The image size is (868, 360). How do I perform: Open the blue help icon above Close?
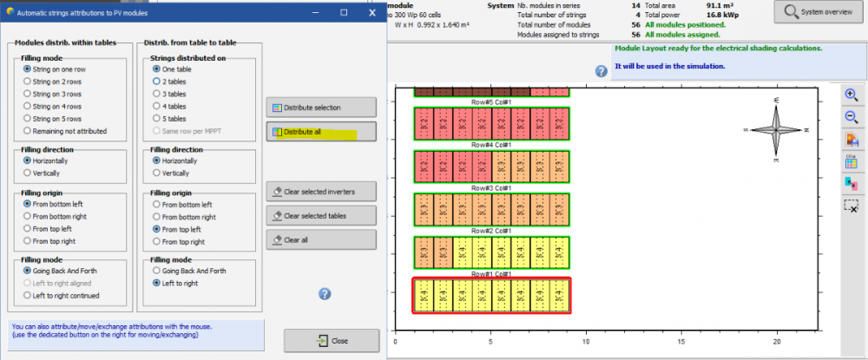tap(325, 294)
